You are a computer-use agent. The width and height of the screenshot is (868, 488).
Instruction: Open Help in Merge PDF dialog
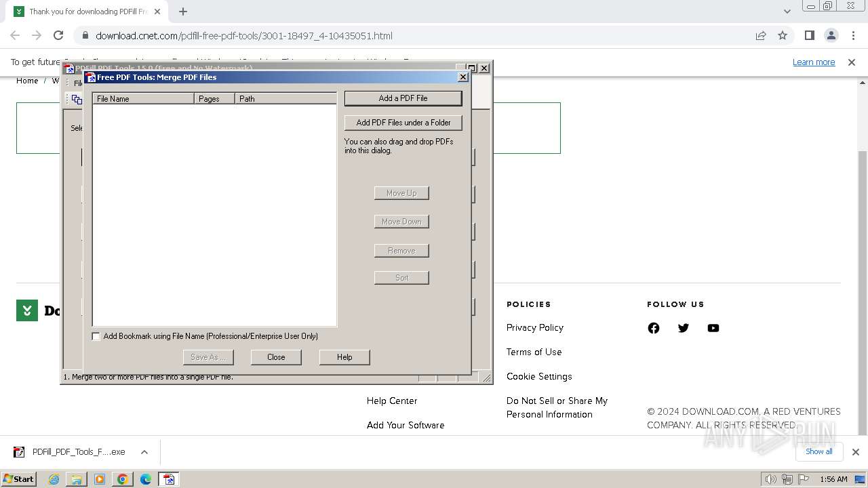click(344, 357)
